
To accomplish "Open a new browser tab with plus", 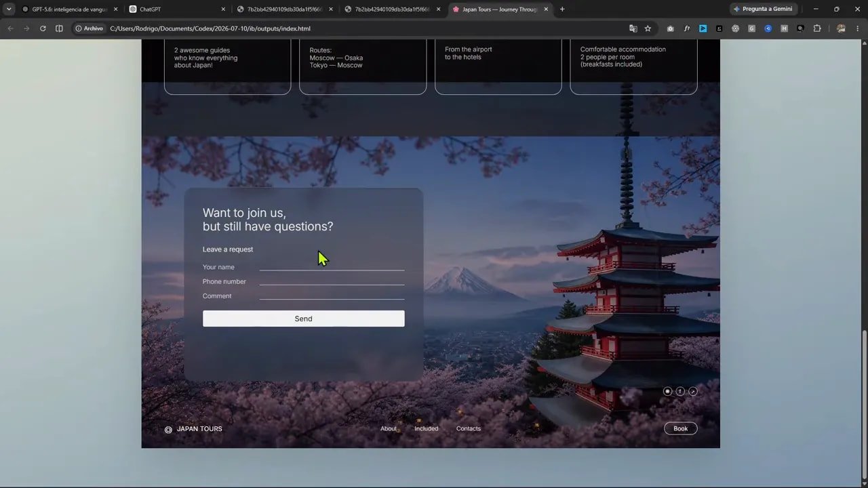I will tap(562, 9).
